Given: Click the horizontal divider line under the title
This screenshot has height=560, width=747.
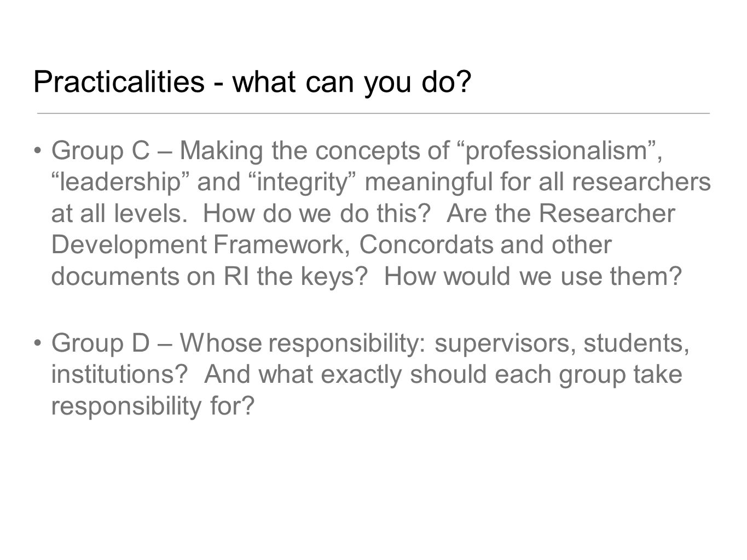Looking at the screenshot, I should [x=373, y=113].
